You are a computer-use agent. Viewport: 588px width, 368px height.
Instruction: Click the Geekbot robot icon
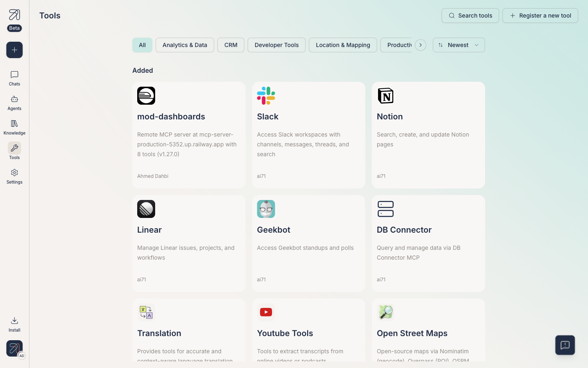(266, 209)
